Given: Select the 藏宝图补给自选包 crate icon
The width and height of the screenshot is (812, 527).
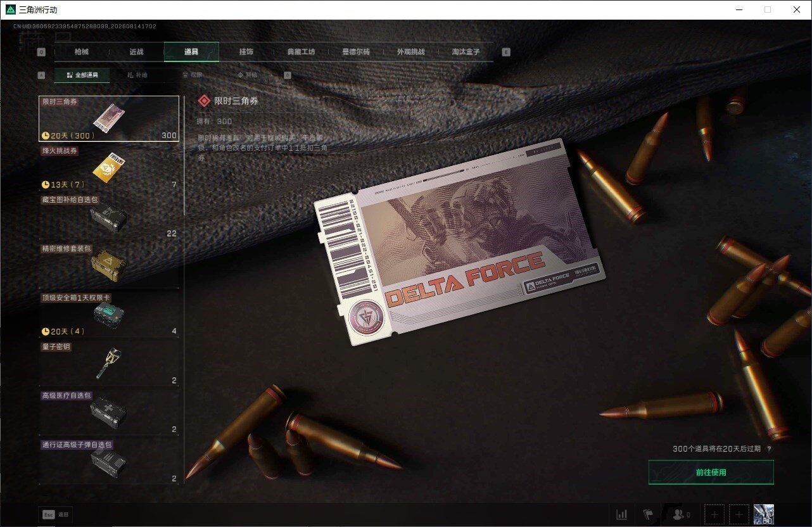Looking at the screenshot, I should click(109, 217).
